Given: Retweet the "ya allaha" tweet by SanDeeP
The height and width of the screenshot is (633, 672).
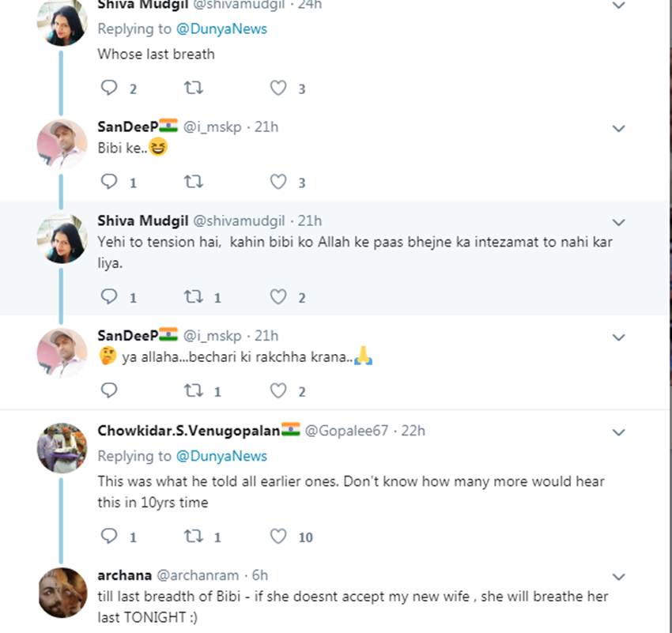Looking at the screenshot, I should click(193, 390).
